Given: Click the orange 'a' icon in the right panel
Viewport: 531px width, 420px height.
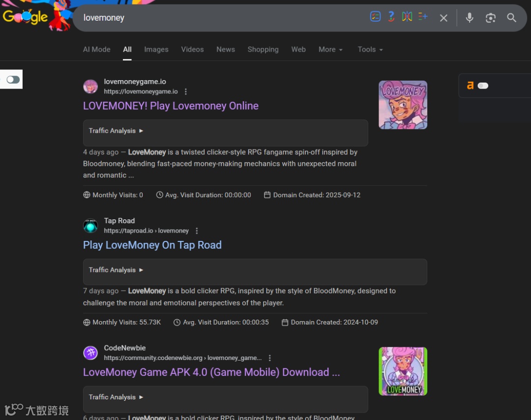Looking at the screenshot, I should [470, 86].
